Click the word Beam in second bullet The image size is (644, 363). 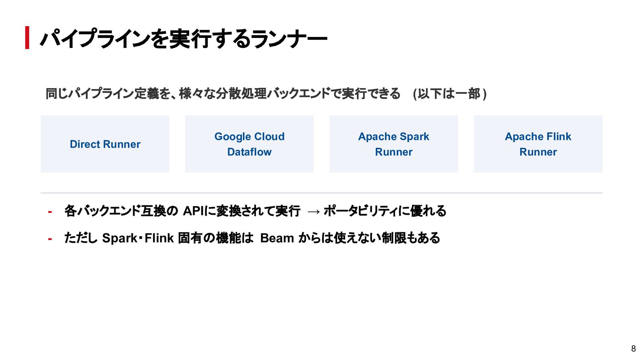coord(277,238)
